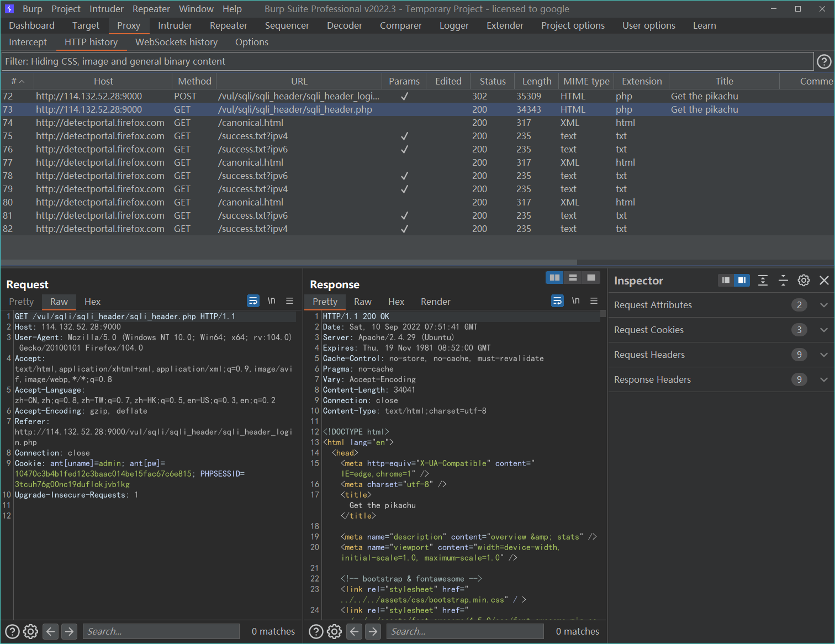Switch to the Repeater tool tab
The height and width of the screenshot is (644, 835).
[228, 25]
